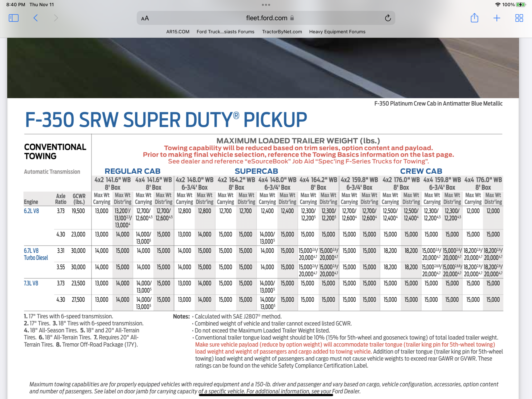Screen dimensions: 532x399
Task: Click the 6.2L V8 engine link
Action: pyautogui.click(x=31, y=211)
